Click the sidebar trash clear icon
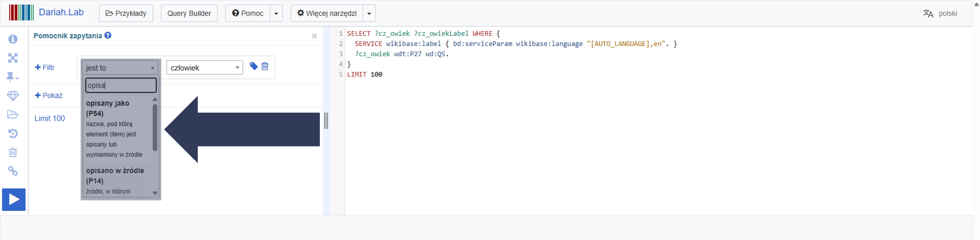The width and height of the screenshot is (980, 240). (13, 152)
